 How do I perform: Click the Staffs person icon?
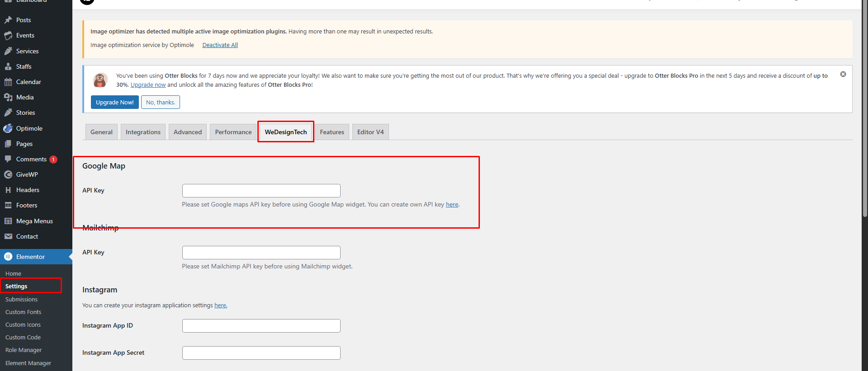[8, 66]
